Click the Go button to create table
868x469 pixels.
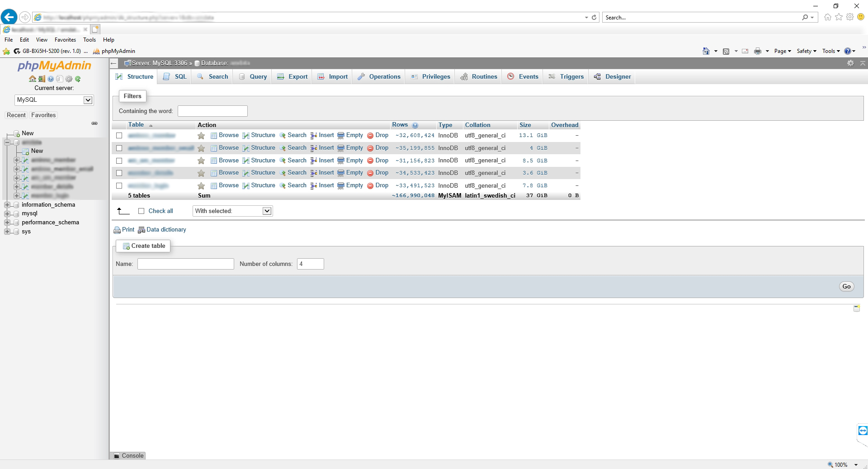(846, 286)
